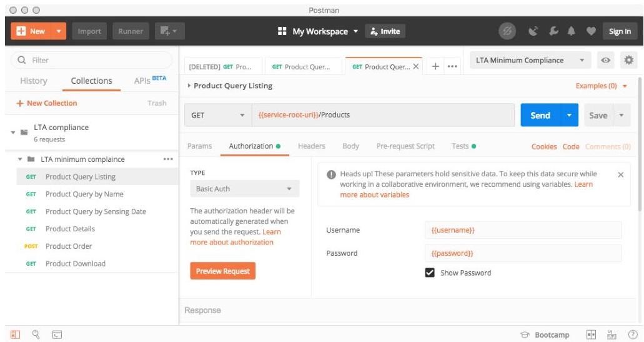Select Product Query by Sensing Date request
644x342 pixels.
(97, 211)
